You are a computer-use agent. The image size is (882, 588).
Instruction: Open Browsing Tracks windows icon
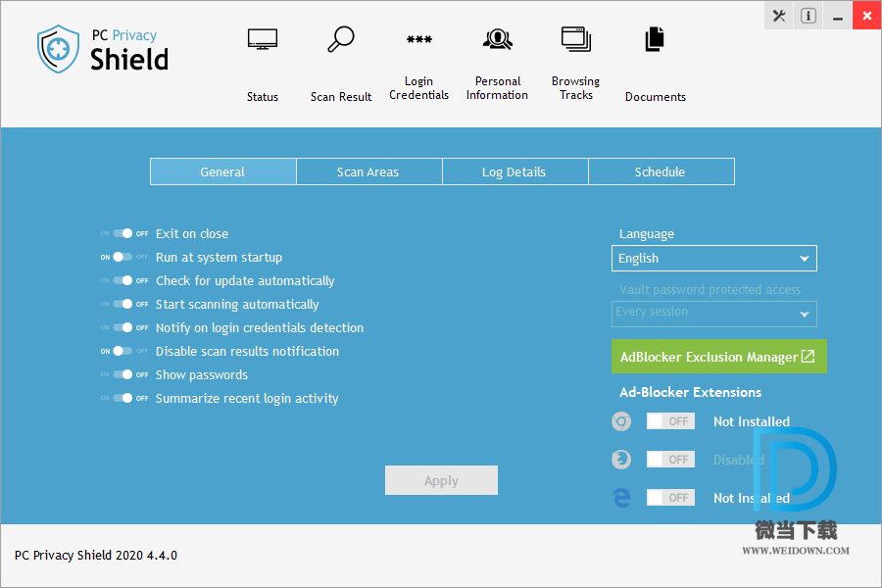click(576, 39)
